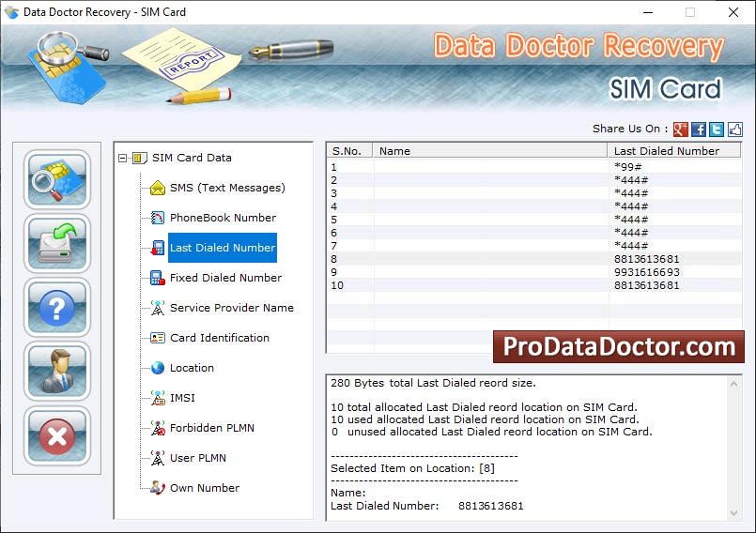Select row 2 with *444#
Screen dimensions: 756x533
point(534,180)
